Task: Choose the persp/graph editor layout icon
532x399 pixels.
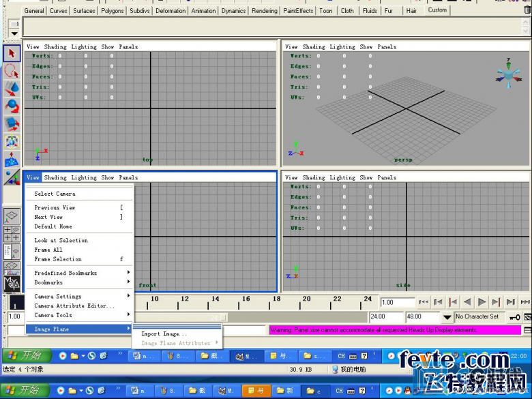Action: click(x=12, y=267)
